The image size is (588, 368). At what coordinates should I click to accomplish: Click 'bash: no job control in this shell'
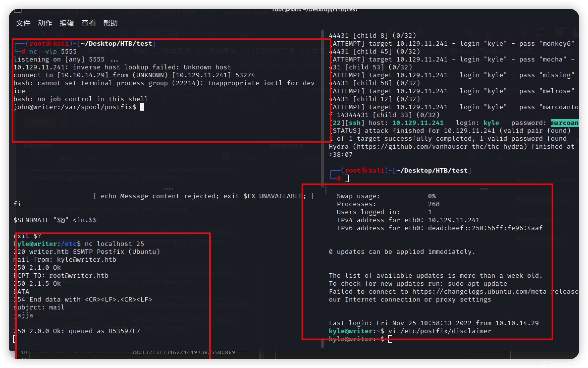coord(80,99)
